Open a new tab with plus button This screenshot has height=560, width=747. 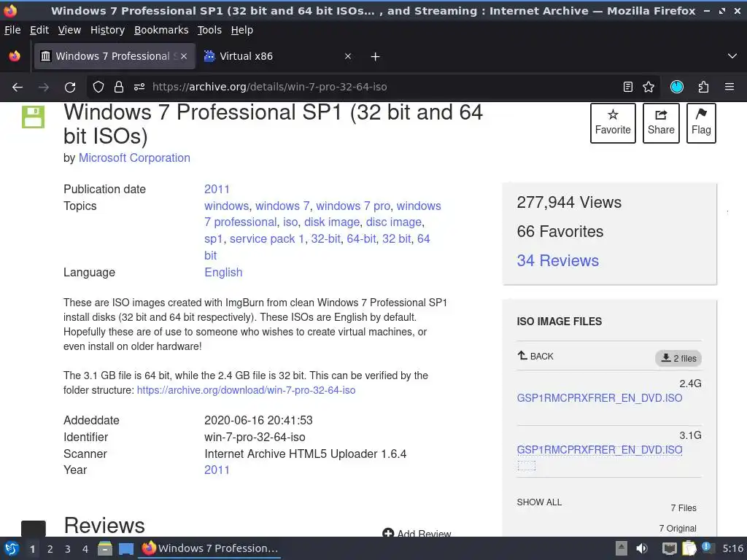[376, 57]
